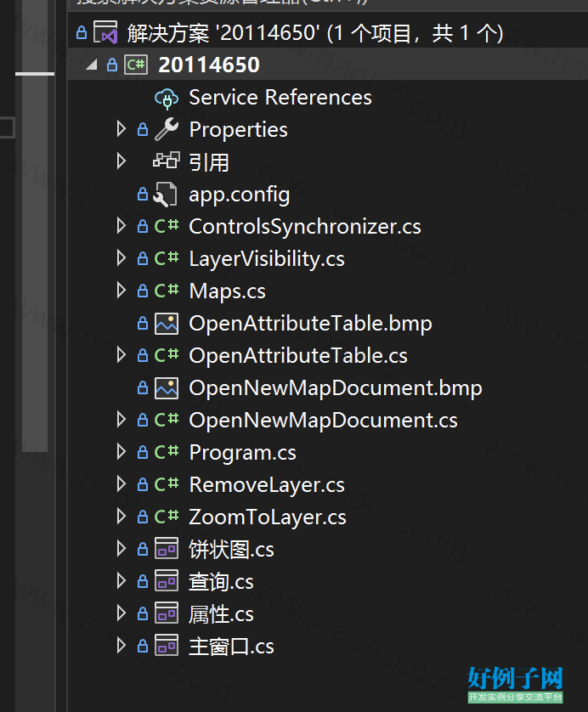Click the 引用 references icon
Viewport: 588px width, 712px height.
pos(167,161)
